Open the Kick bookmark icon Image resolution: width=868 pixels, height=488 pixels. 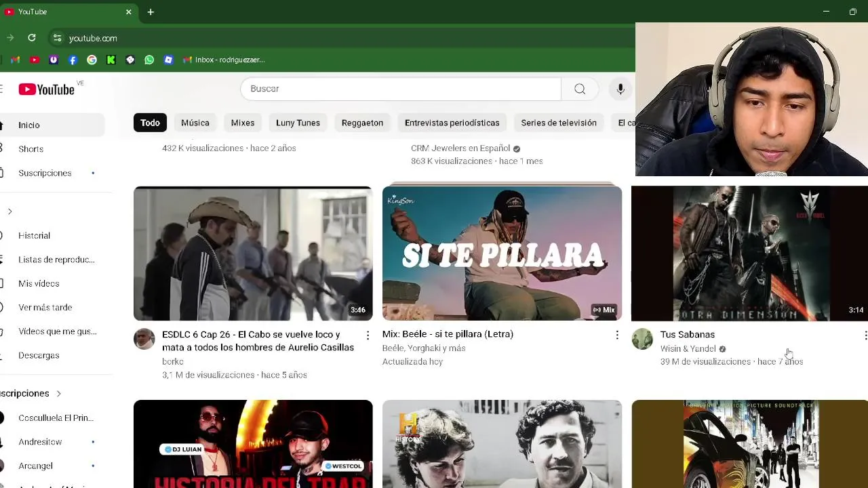pos(111,60)
